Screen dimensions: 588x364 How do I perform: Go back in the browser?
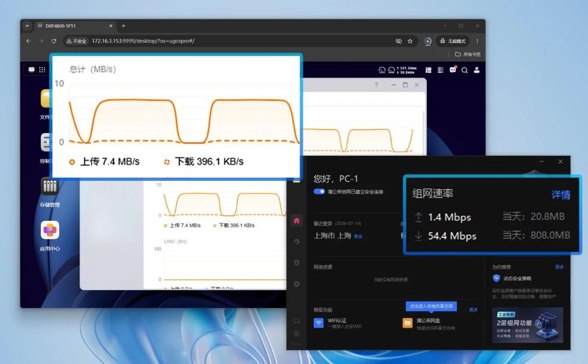(x=29, y=41)
